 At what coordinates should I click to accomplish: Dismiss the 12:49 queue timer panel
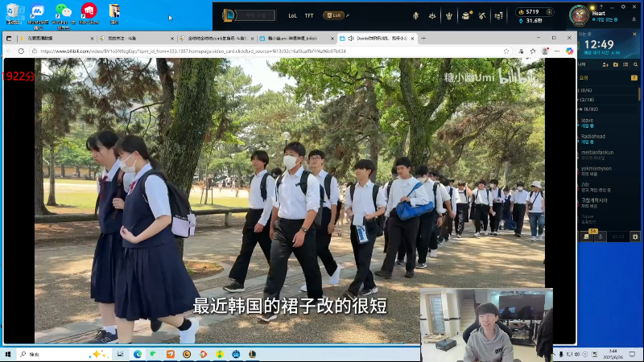coord(634,35)
